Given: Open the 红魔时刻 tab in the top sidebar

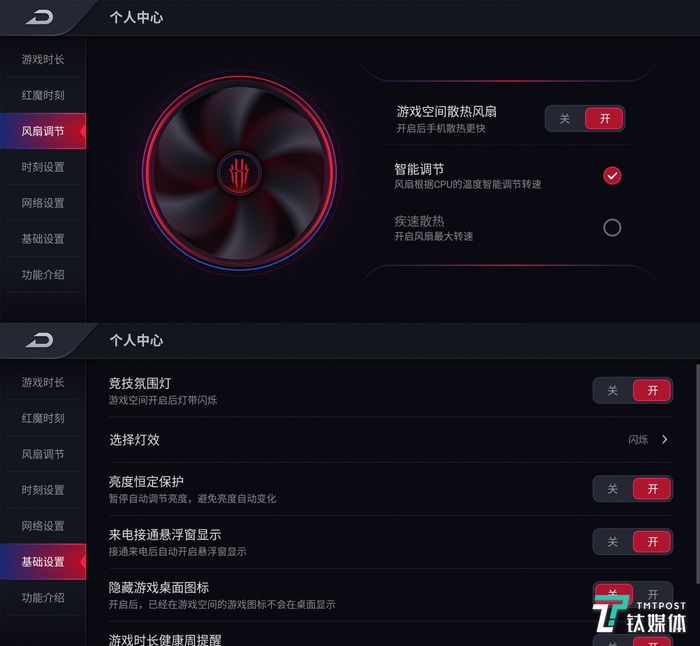Looking at the screenshot, I should coord(43,95).
